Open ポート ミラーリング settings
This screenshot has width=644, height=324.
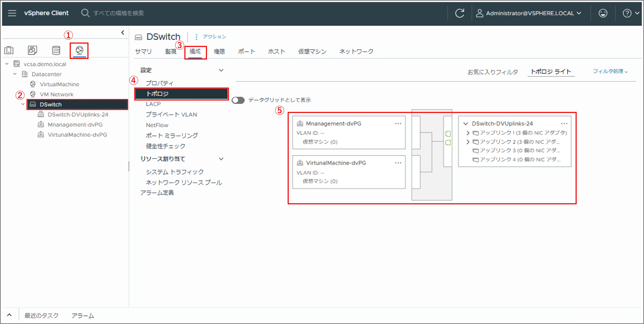click(x=172, y=136)
